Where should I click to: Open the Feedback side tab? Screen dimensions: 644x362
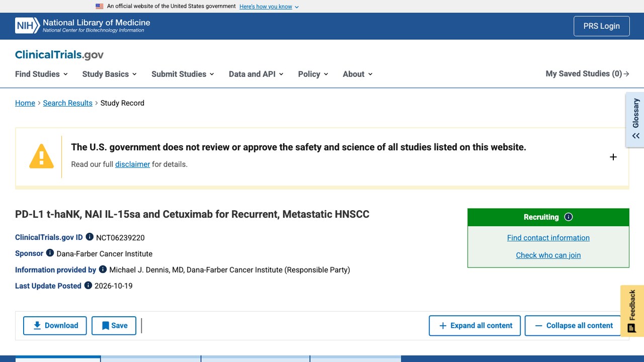pos(632,311)
